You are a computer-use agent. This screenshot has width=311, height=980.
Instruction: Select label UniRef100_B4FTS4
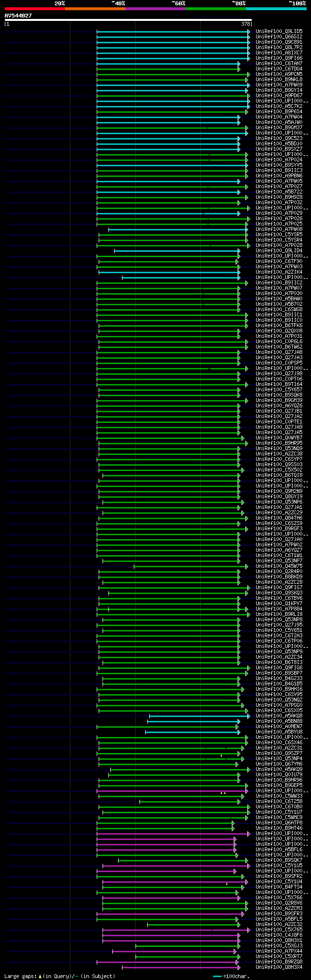(279, 887)
